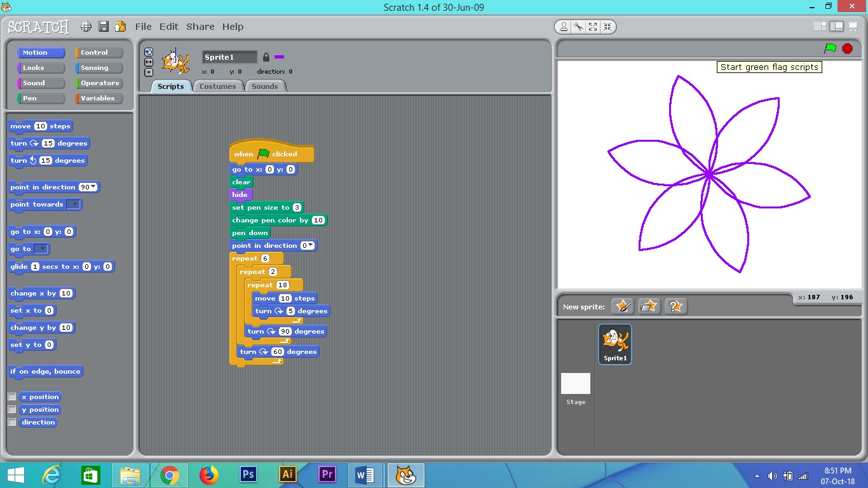Enable the y position stage monitor
The width and height of the screenshot is (868, 488).
(12, 409)
